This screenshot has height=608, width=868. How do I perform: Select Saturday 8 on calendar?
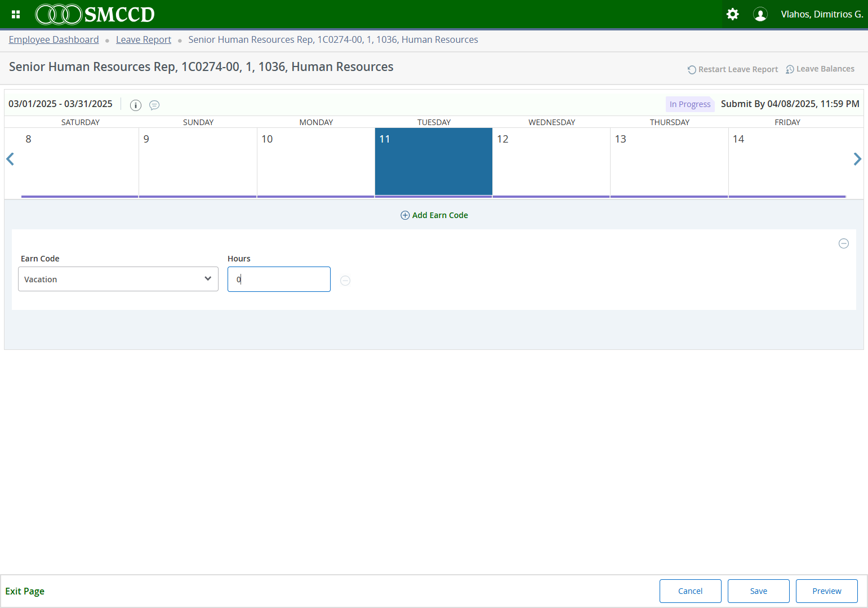pyautogui.click(x=80, y=162)
